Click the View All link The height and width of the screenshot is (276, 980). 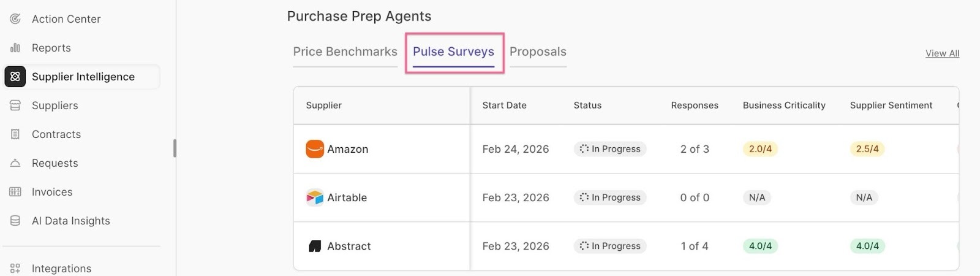[942, 53]
